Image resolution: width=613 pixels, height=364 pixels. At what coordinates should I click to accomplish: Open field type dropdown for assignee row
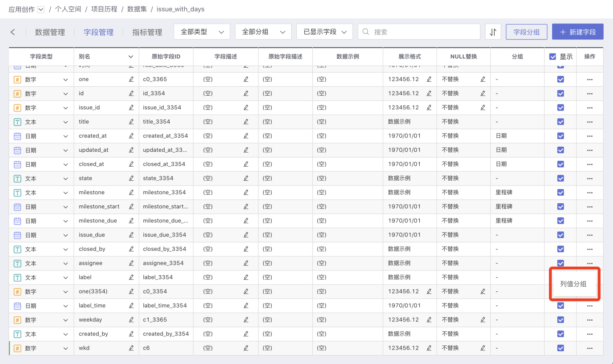coord(66,263)
